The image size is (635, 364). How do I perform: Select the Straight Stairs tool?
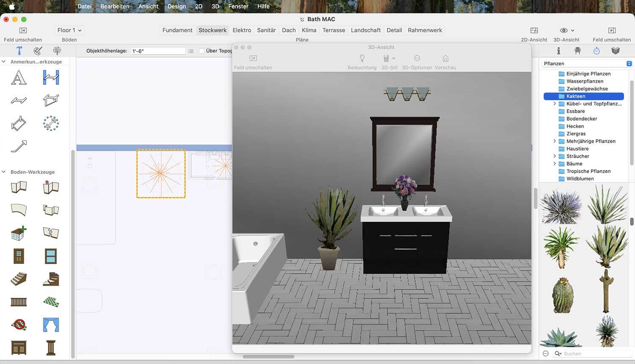coord(18,279)
